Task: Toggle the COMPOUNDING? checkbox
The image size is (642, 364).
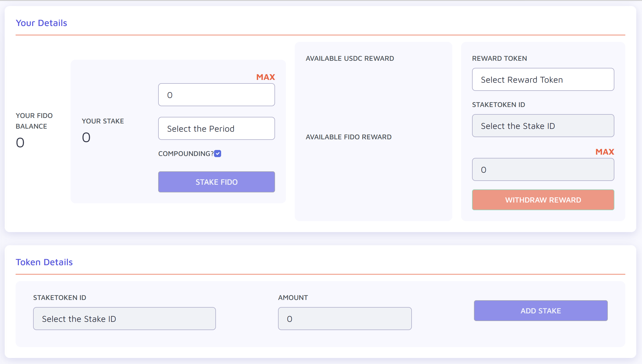Action: (218, 154)
